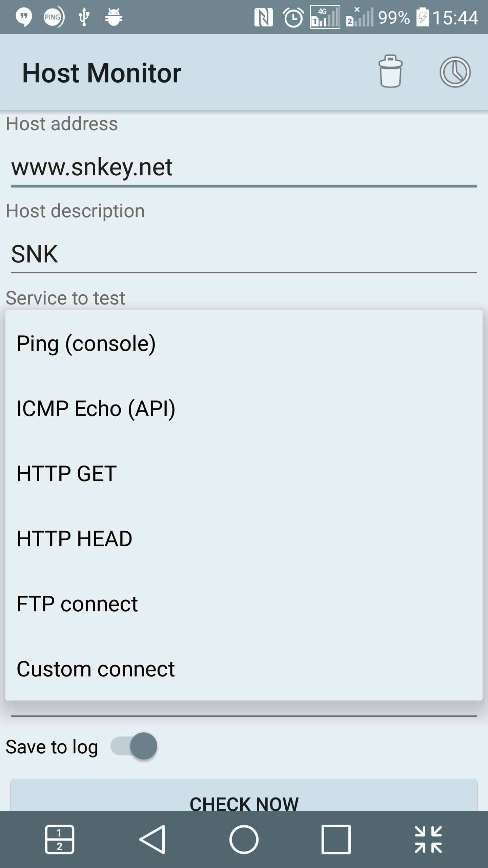The image size is (488, 868).
Task: Open the check history clock icon
Action: [455, 72]
